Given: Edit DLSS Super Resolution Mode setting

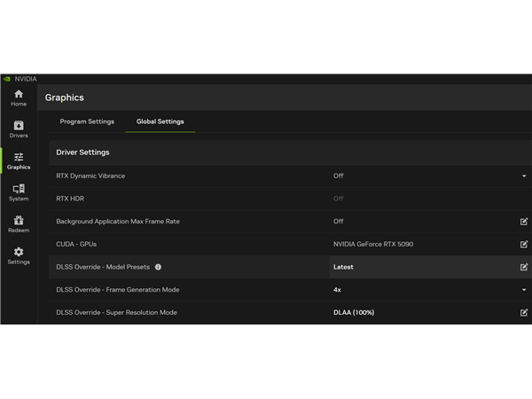Looking at the screenshot, I should click(x=524, y=313).
